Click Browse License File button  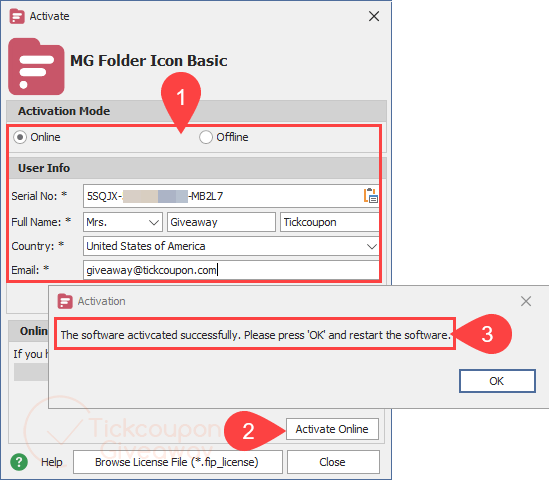pos(178,462)
